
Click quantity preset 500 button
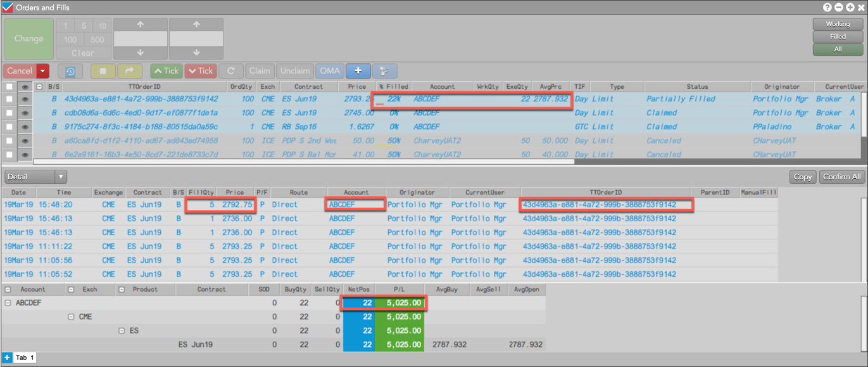point(97,39)
